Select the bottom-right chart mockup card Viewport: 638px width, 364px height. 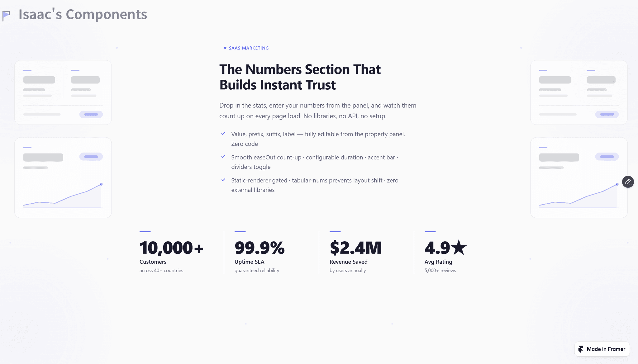pyautogui.click(x=579, y=177)
